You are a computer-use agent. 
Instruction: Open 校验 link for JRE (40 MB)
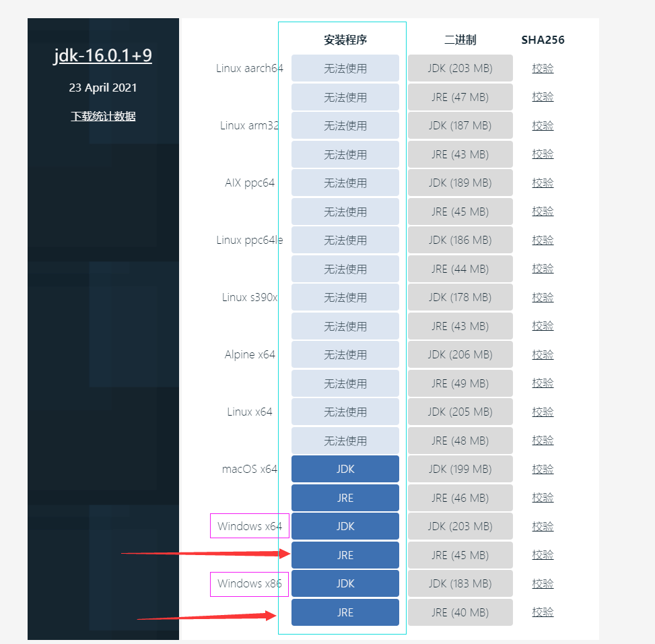tap(543, 612)
